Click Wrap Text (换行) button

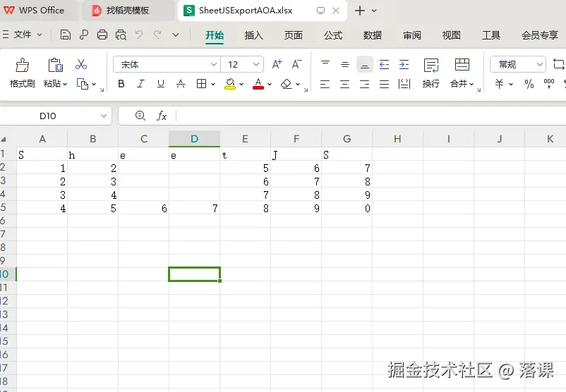click(431, 73)
